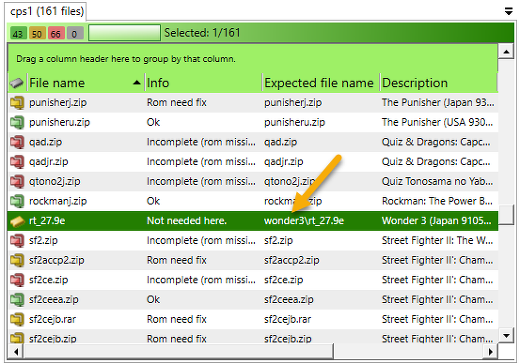This screenshot has height=364, width=520.
Task: Click gold chip icon of rt_27.9e
Action: click(x=17, y=221)
